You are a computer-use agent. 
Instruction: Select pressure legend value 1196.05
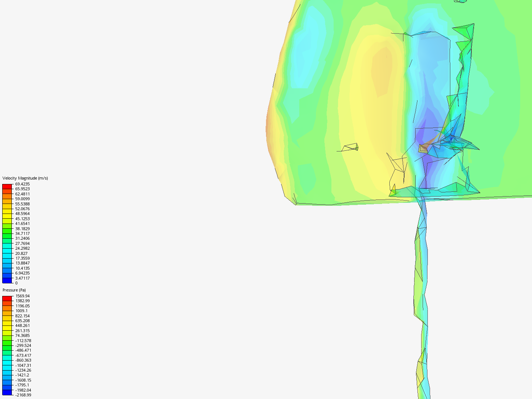coord(23,306)
